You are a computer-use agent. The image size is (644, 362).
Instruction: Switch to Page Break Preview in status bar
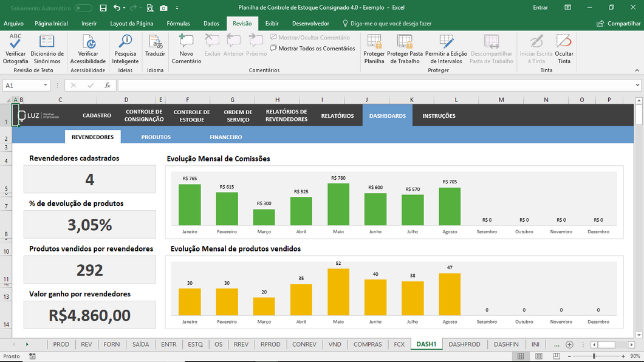[x=557, y=356]
